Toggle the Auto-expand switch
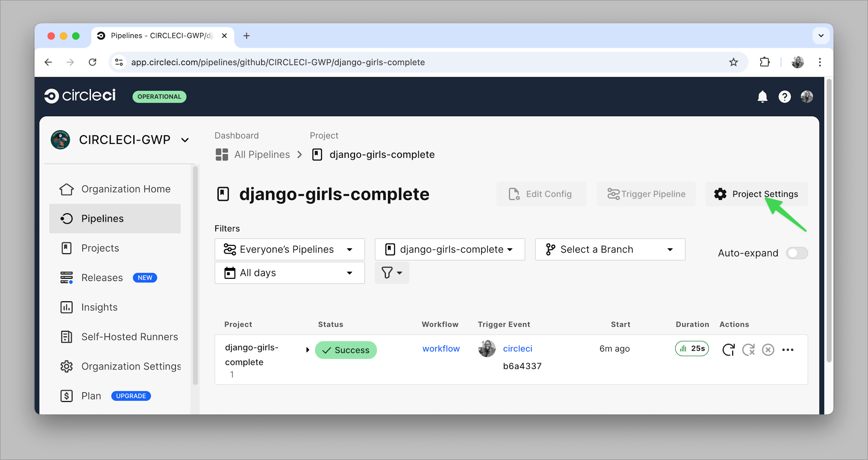 point(797,253)
